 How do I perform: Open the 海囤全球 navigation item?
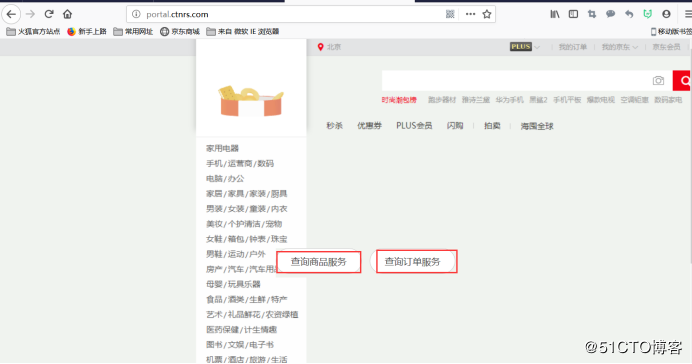(x=537, y=126)
